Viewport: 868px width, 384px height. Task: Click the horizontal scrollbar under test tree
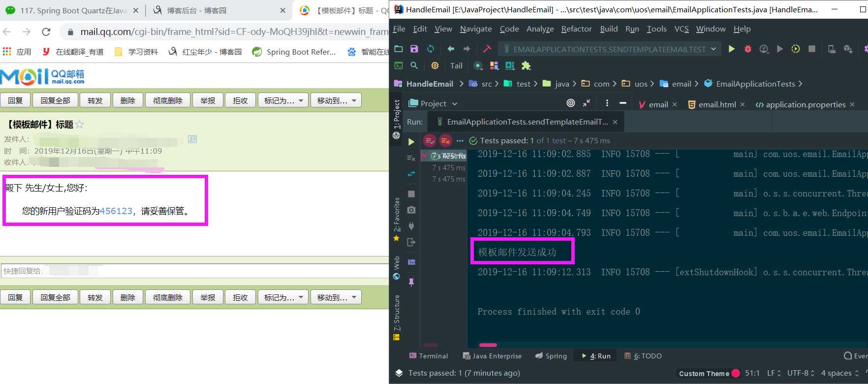[431, 345]
